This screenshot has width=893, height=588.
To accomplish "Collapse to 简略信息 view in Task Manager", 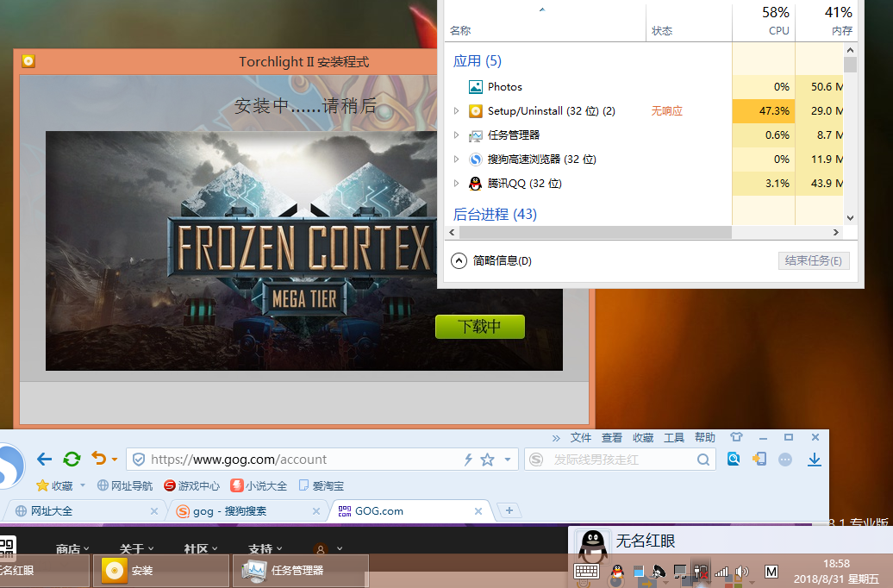I will click(x=491, y=261).
